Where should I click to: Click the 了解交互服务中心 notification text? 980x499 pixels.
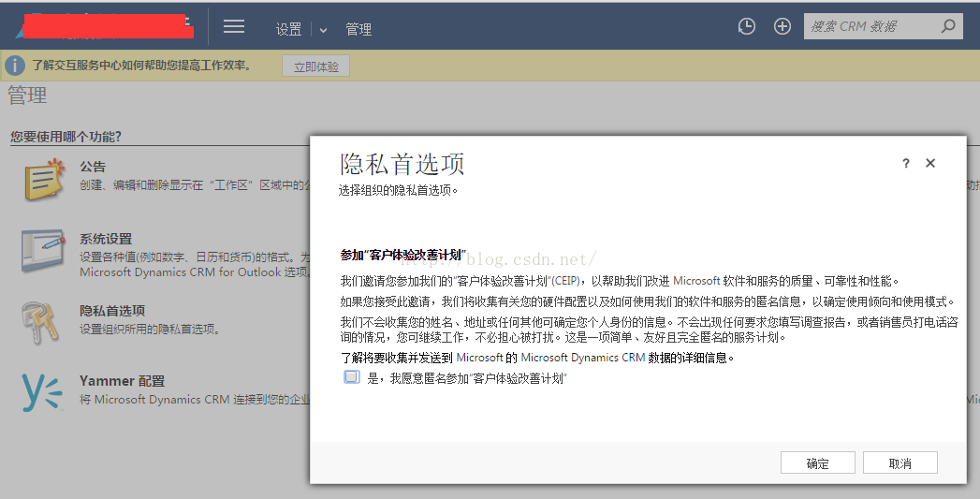(x=141, y=65)
